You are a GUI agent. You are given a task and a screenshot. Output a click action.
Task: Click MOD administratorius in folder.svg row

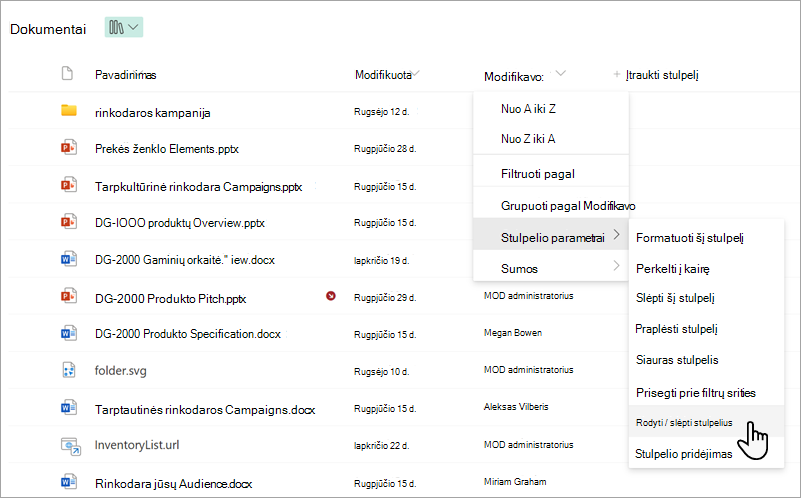[x=529, y=369]
